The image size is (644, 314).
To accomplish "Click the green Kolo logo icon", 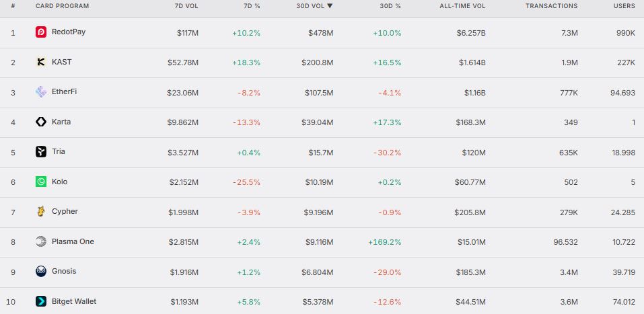I will tap(41, 182).
